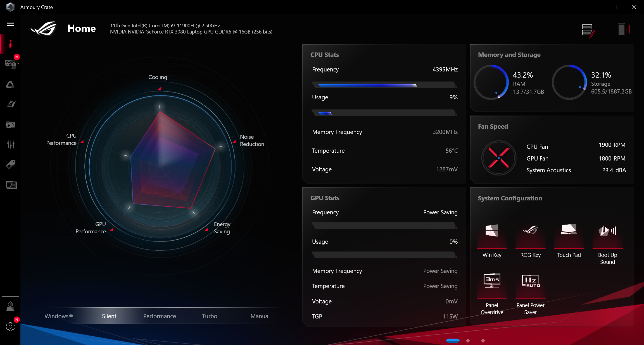This screenshot has width=644, height=345.
Task: Open the hamburger menu
Action: point(10,24)
